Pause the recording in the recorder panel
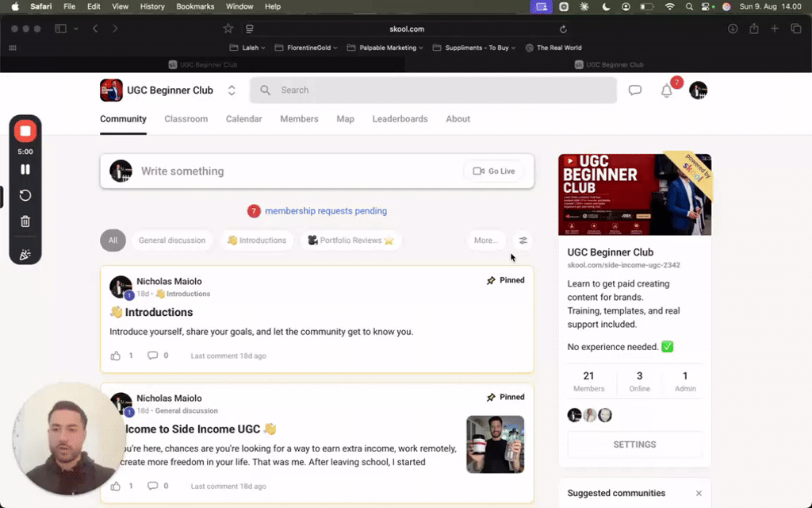Viewport: 812px width, 508px height. (25, 170)
